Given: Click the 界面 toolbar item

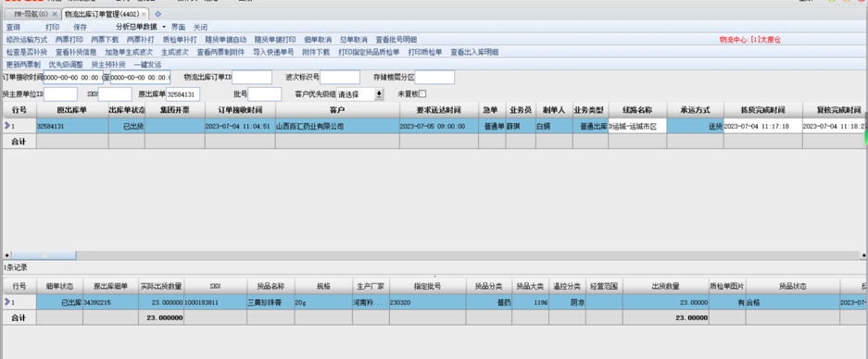Looking at the screenshot, I should pos(178,27).
